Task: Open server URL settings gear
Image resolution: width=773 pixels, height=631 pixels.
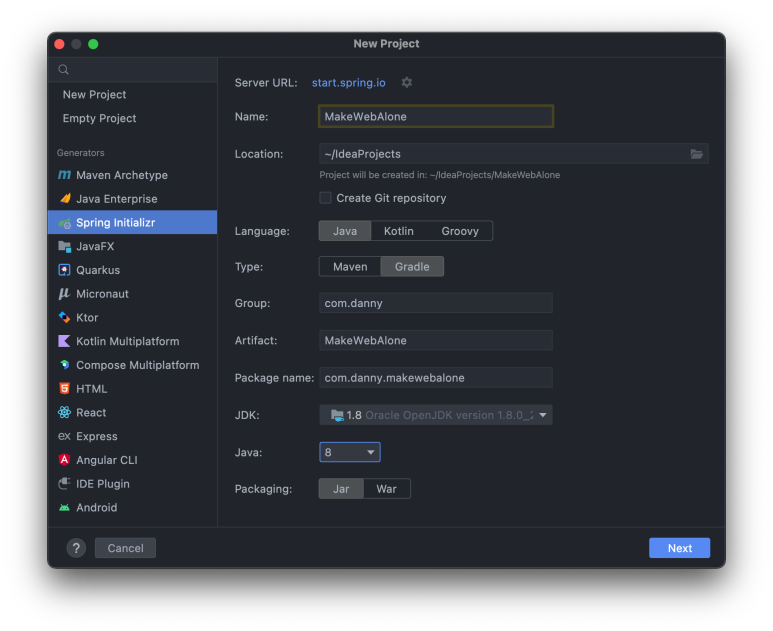Action: click(406, 82)
